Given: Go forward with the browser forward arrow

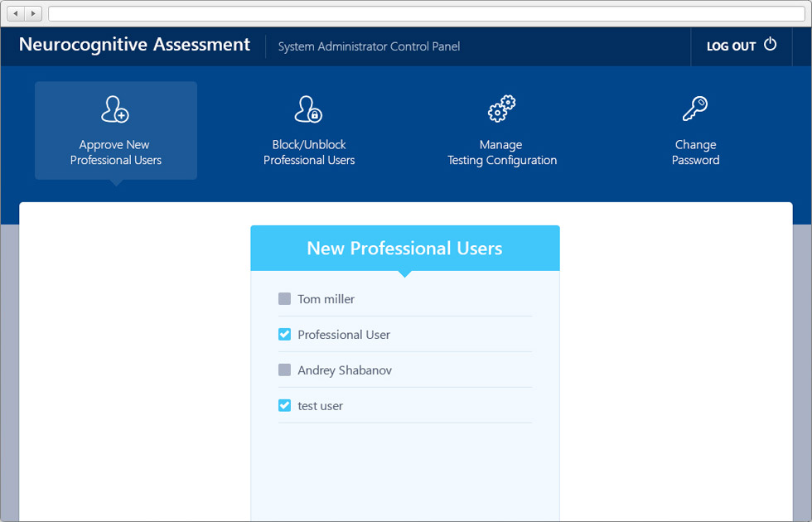Looking at the screenshot, I should (x=33, y=13).
